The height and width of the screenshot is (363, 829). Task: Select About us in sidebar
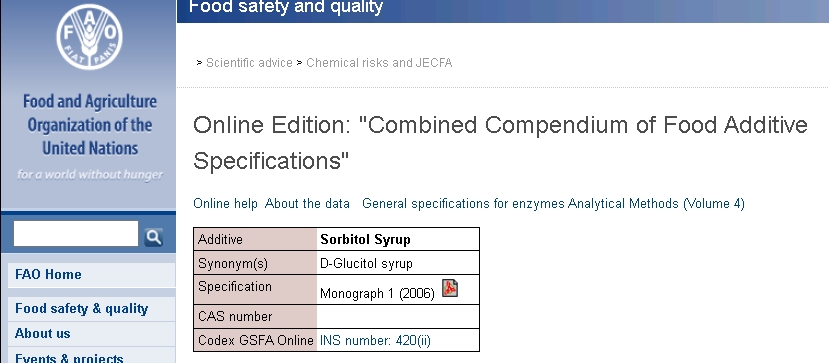tap(91, 334)
